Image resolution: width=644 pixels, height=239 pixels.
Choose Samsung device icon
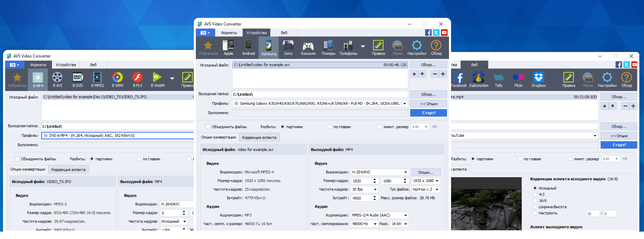pos(268,48)
